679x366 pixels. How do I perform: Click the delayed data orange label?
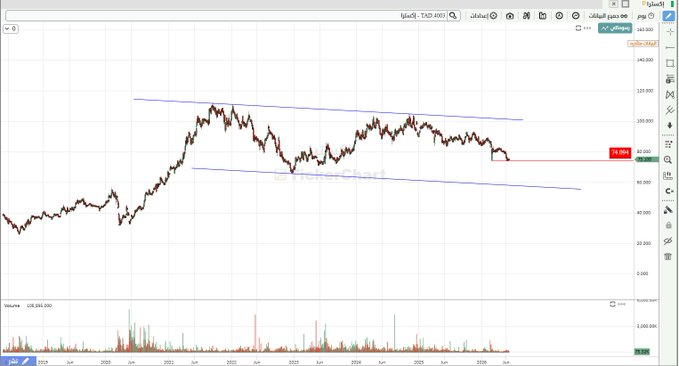[x=643, y=44]
